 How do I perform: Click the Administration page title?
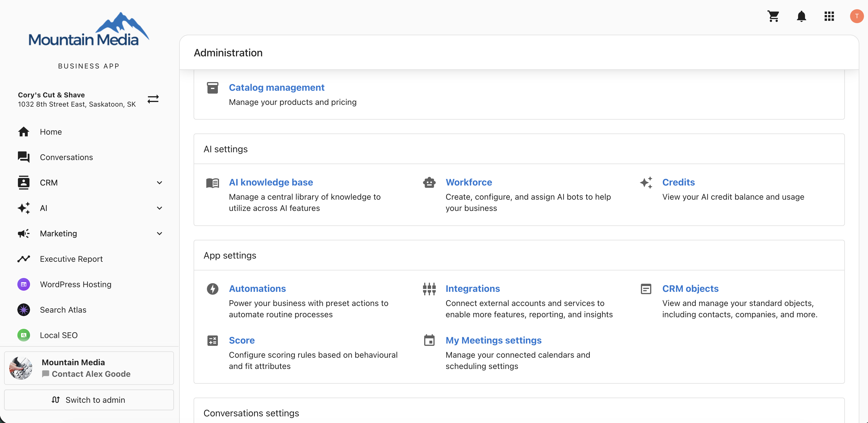[x=228, y=53]
